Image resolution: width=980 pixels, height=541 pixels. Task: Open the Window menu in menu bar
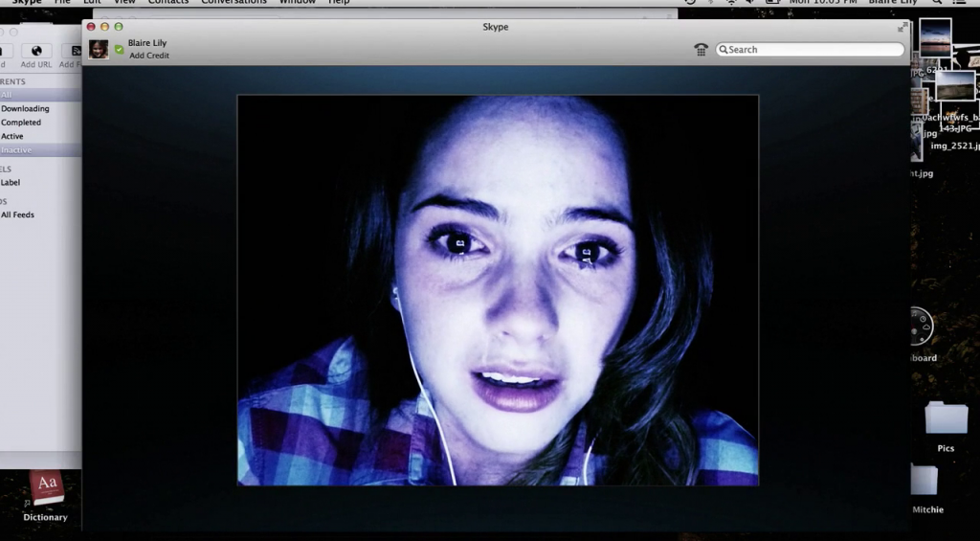[297, 2]
